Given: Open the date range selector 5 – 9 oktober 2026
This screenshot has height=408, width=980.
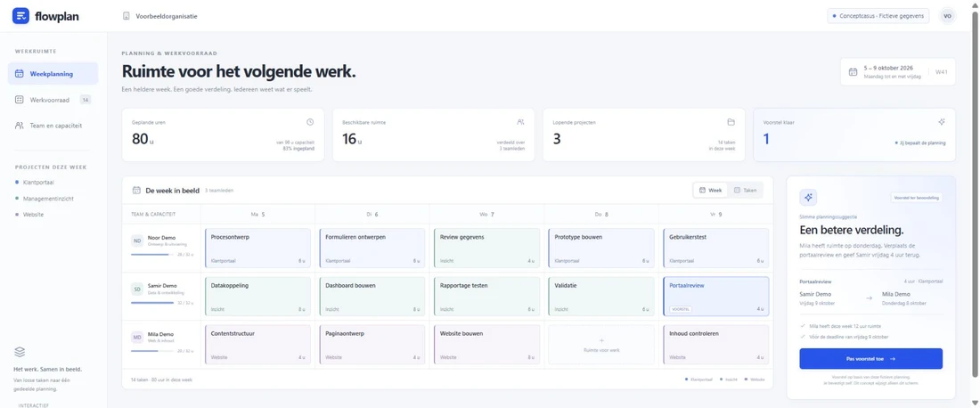Looking at the screenshot, I should [897, 71].
